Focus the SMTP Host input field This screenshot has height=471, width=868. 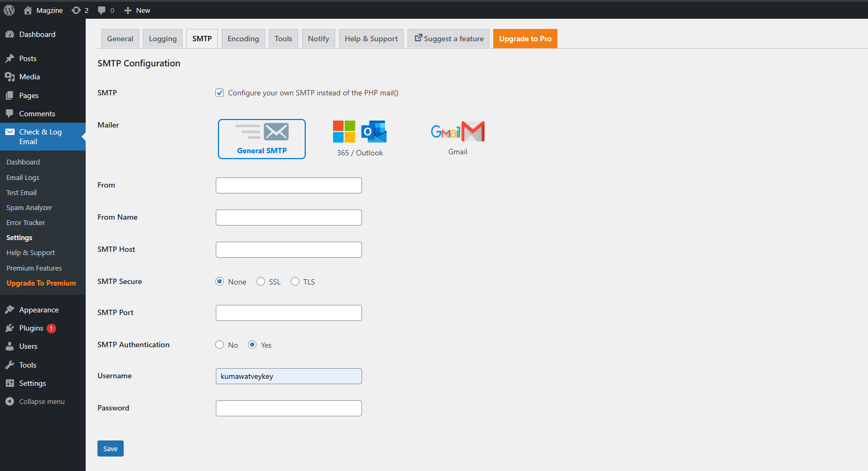[289, 250]
